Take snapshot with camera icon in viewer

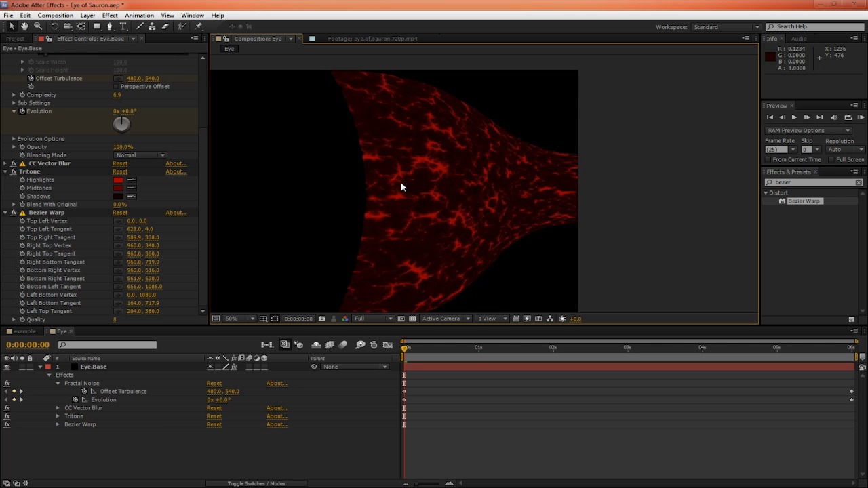pyautogui.click(x=322, y=319)
